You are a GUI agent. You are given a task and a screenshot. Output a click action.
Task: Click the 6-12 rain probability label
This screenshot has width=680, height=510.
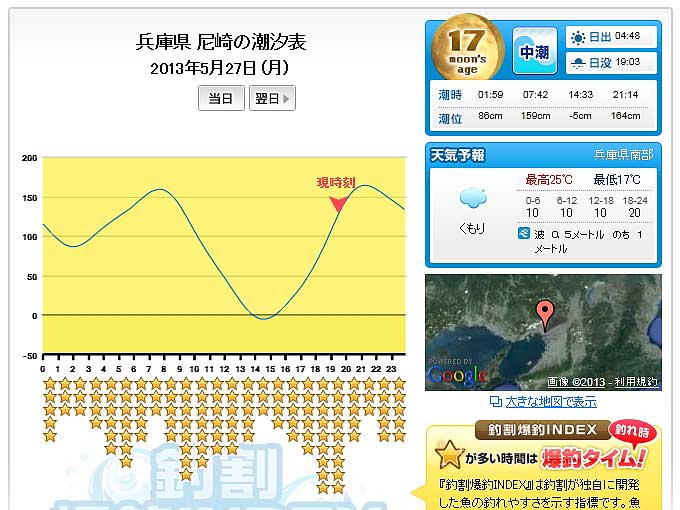coord(567,200)
